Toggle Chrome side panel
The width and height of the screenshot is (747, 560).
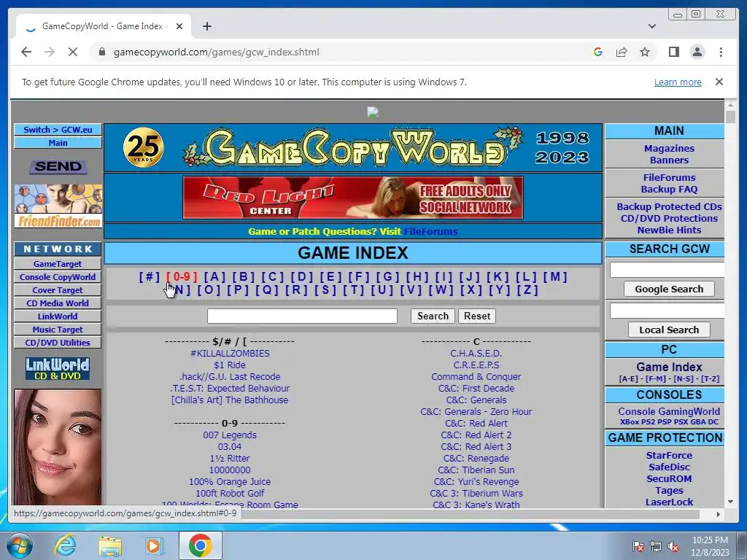coord(673,52)
